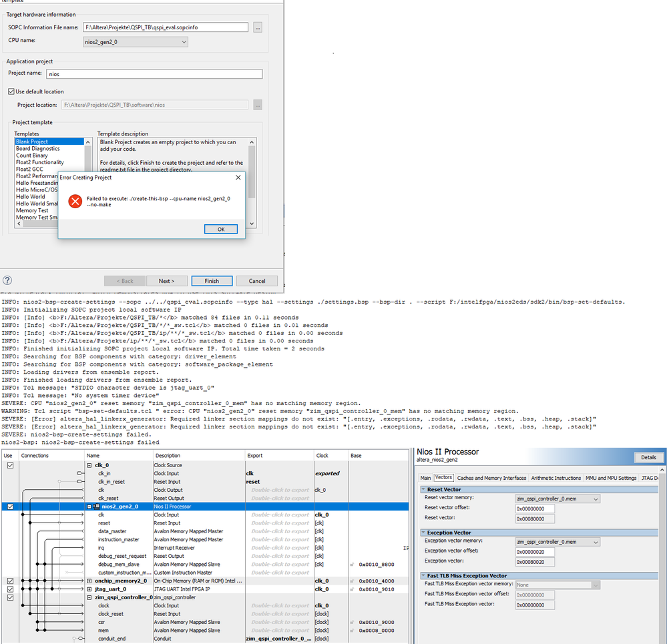Toggle Use default location checkbox

click(x=11, y=91)
